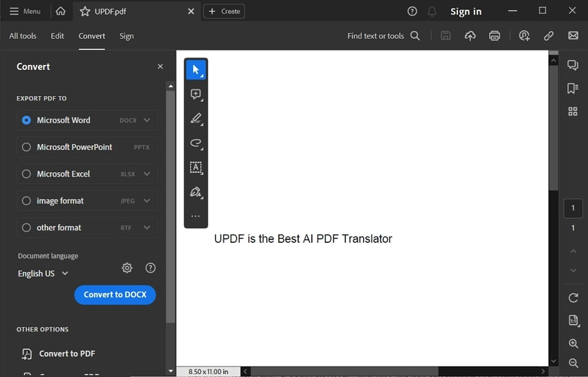This screenshot has height=377, width=588.
Task: Open the English US language dropdown
Action: (43, 273)
